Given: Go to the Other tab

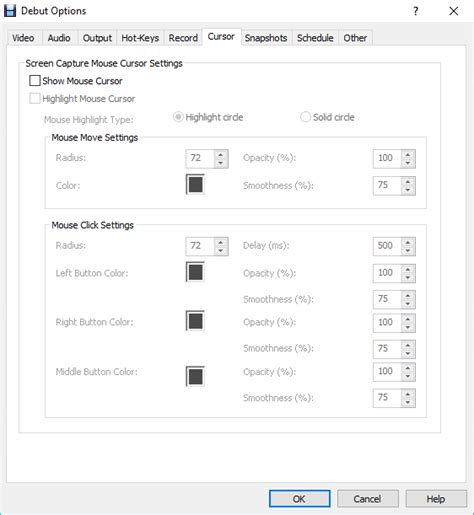Looking at the screenshot, I should [x=355, y=38].
